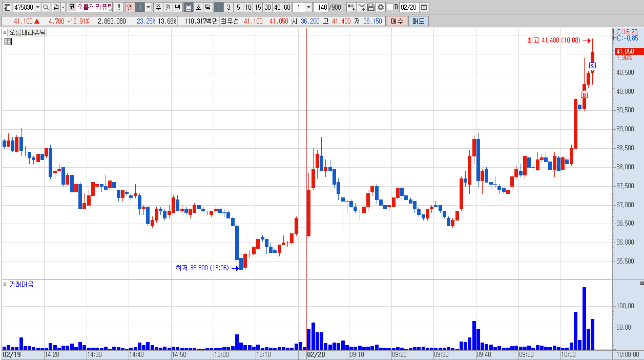This screenshot has width=644, height=360.
Task: Open the add candle indicator icon
Action: 351,7
